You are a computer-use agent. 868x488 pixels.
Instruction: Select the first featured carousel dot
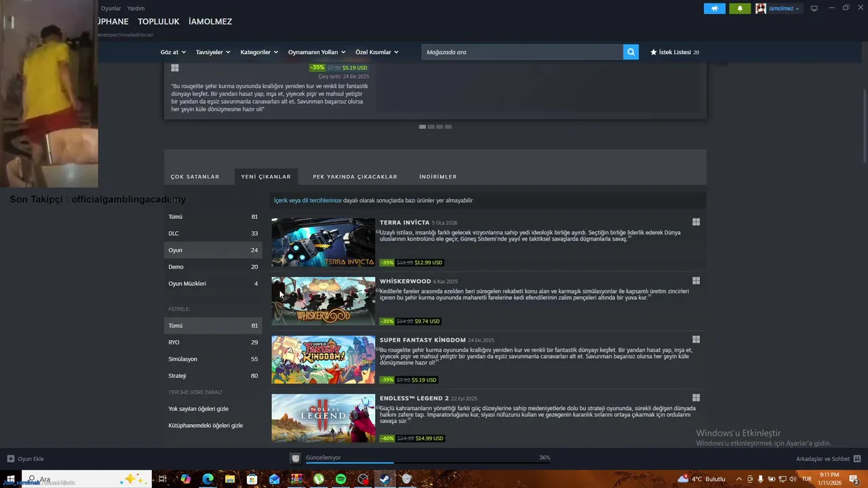[422, 127]
